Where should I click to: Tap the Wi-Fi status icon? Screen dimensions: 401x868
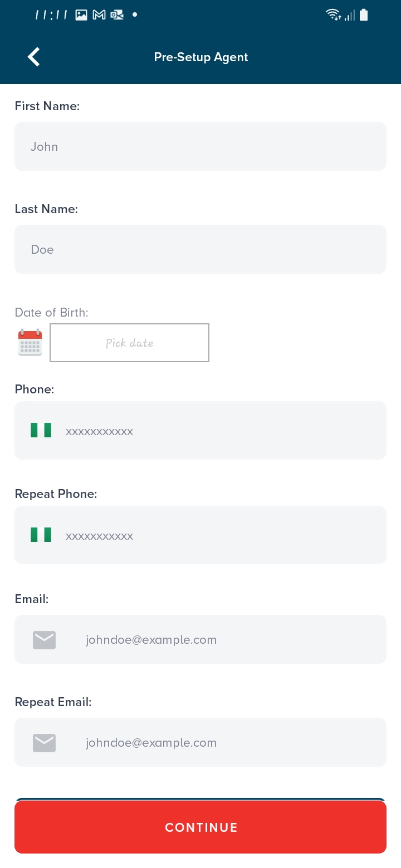(x=333, y=15)
